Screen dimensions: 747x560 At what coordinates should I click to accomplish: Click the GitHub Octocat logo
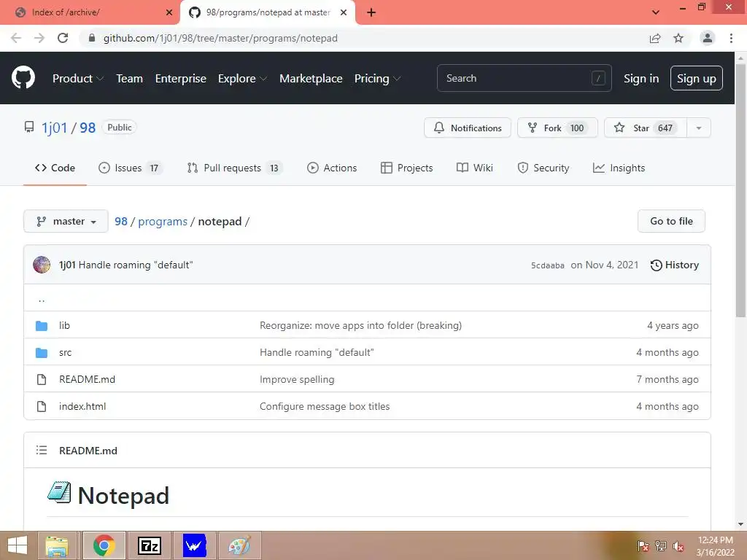[x=23, y=78]
